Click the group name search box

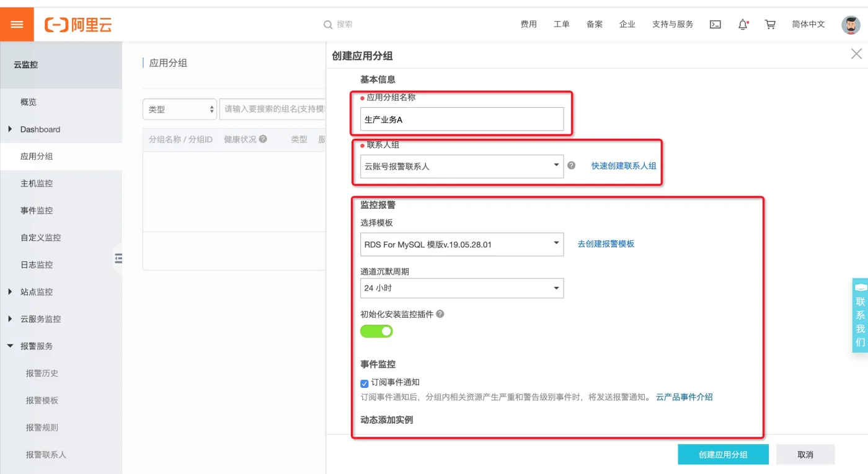click(x=273, y=109)
